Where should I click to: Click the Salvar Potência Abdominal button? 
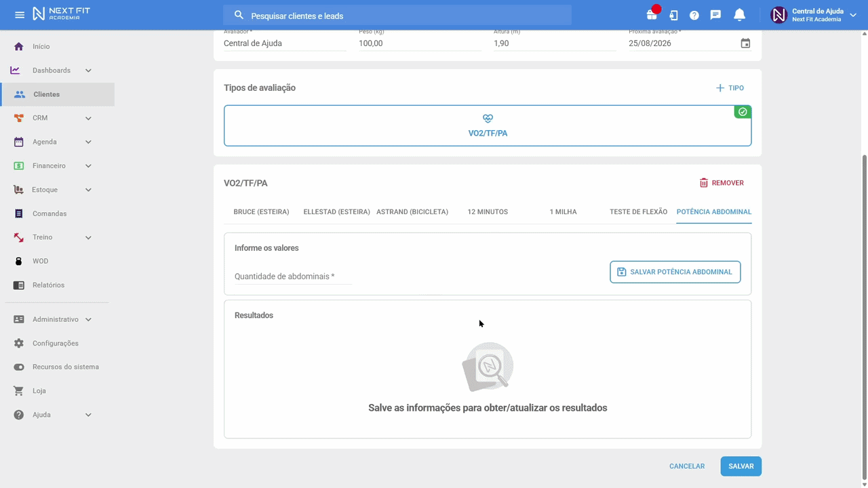[x=675, y=272]
